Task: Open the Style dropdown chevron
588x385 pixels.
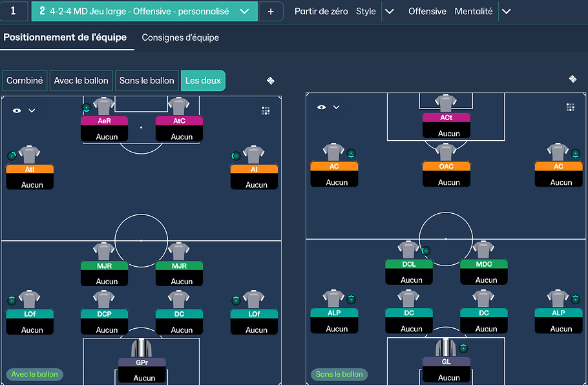Action: (x=389, y=12)
